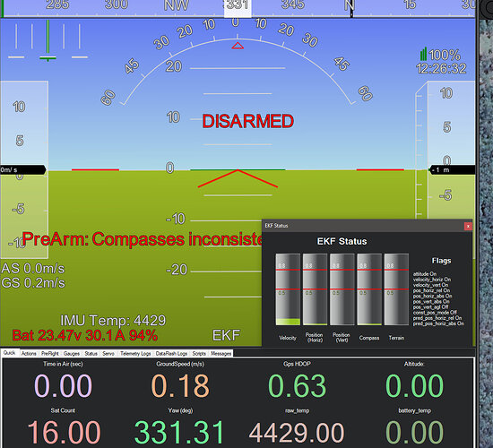493x448 pixels.
Task: Click the 100% link quality text
Action: pyautogui.click(x=445, y=56)
